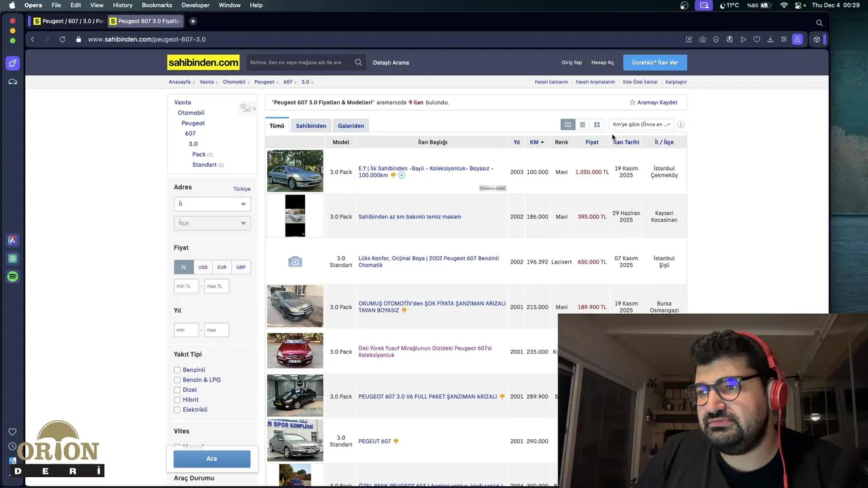Viewport: 868px width, 488px height.
Task: Switch to the Peugeot / 607 / 3.0 browser tab
Action: 68,21
